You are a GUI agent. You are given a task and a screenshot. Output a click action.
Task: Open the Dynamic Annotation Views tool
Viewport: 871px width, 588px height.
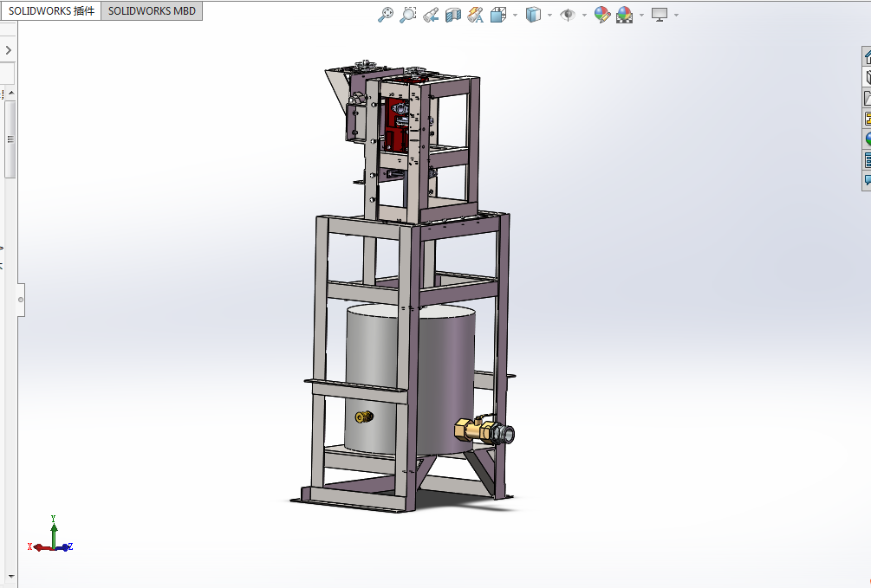tap(475, 15)
